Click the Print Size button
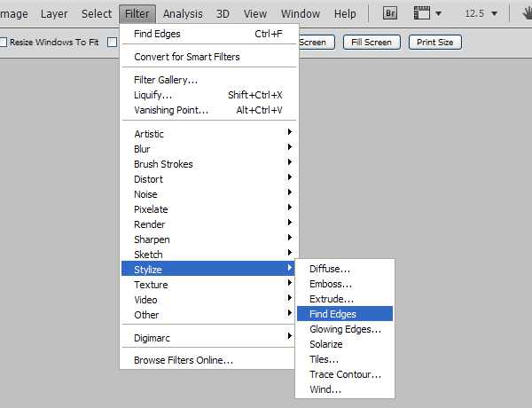This screenshot has width=532, height=408. coord(434,42)
